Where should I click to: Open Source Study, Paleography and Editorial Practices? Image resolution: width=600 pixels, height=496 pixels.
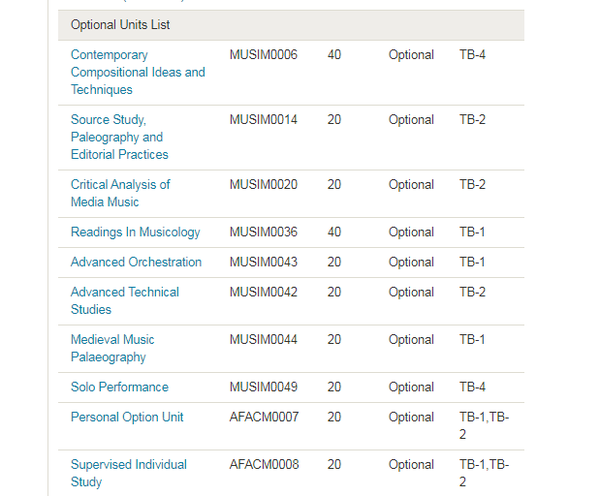pos(119,137)
